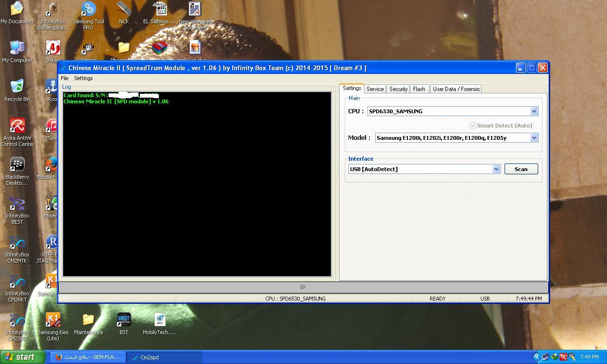Click the 7:49:44 PM status bar time
607x364 pixels.
[x=528, y=299]
